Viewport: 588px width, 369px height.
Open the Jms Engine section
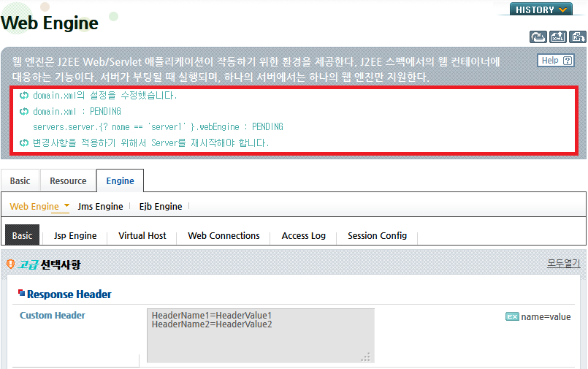(100, 206)
